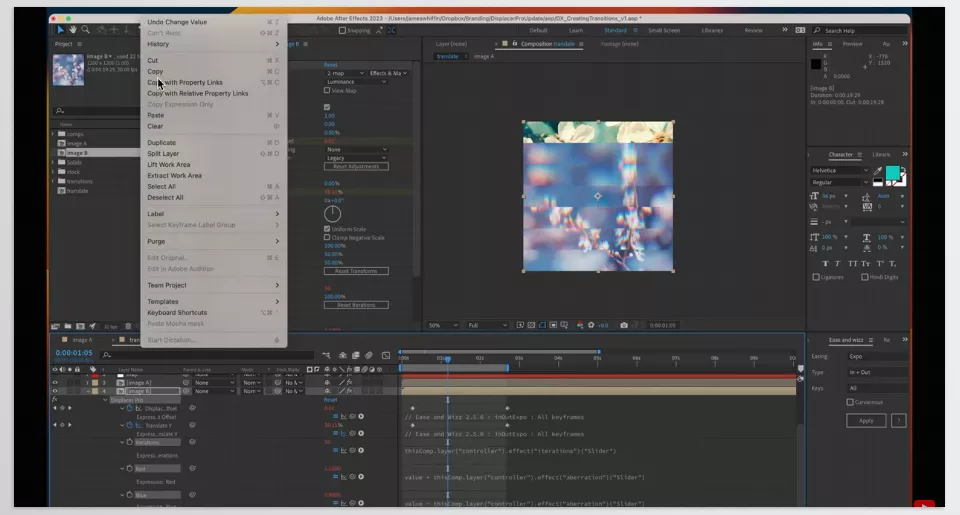Screen dimensions: 960x515
Task: Click the teal fill color swatch
Action: click(x=893, y=173)
